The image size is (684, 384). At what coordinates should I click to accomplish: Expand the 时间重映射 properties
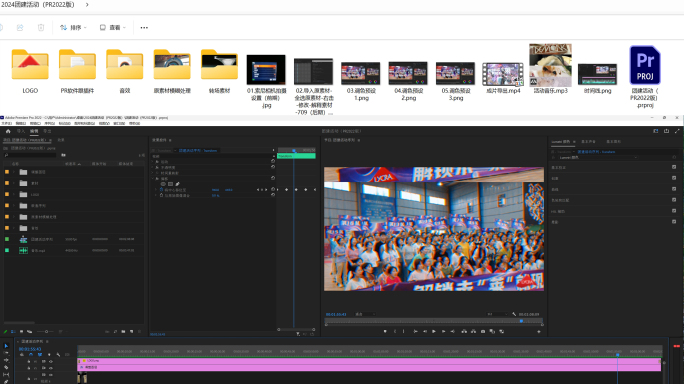pos(153,173)
